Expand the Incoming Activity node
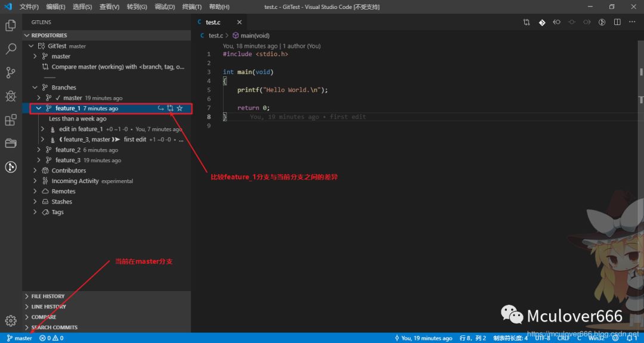The height and width of the screenshot is (343, 644). coord(35,181)
